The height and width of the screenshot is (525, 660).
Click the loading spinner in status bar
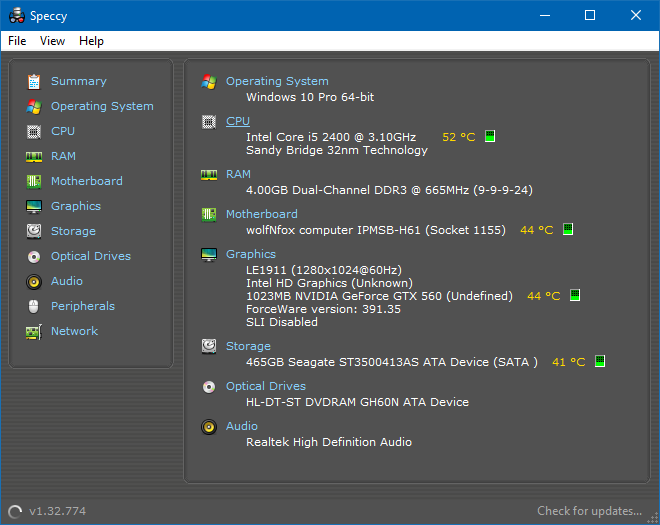tap(15, 512)
